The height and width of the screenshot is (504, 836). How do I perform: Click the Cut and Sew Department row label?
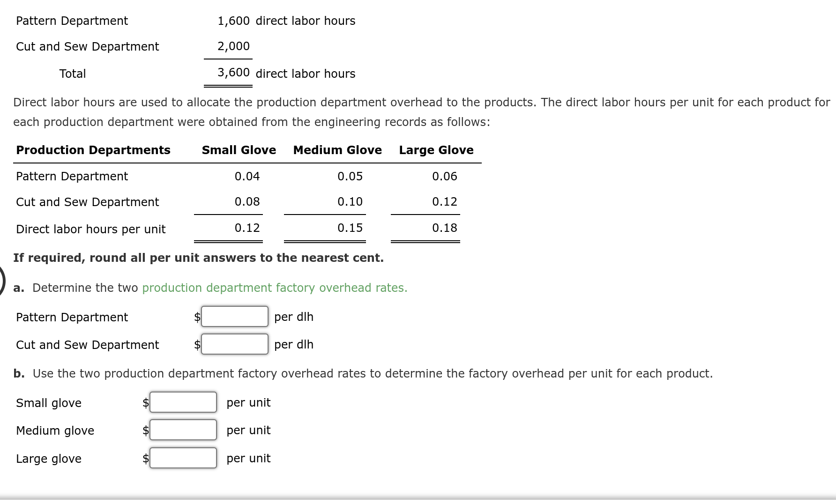coord(88,202)
